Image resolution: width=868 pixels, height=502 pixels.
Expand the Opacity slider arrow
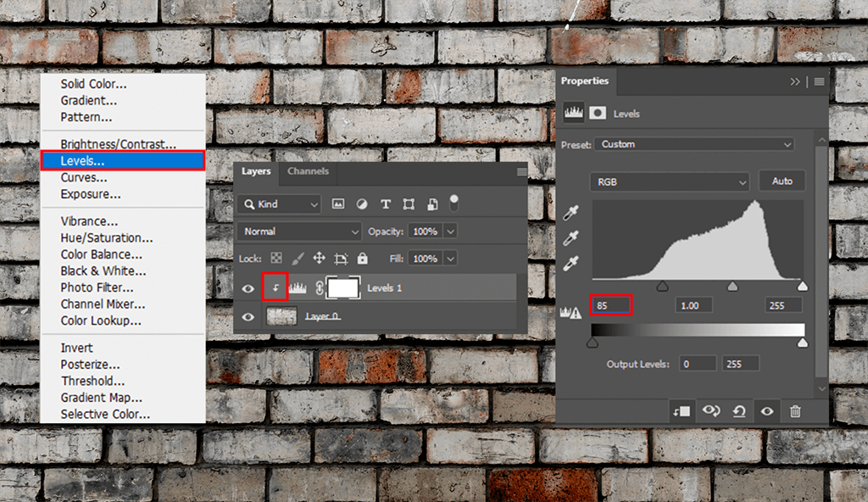click(x=451, y=231)
